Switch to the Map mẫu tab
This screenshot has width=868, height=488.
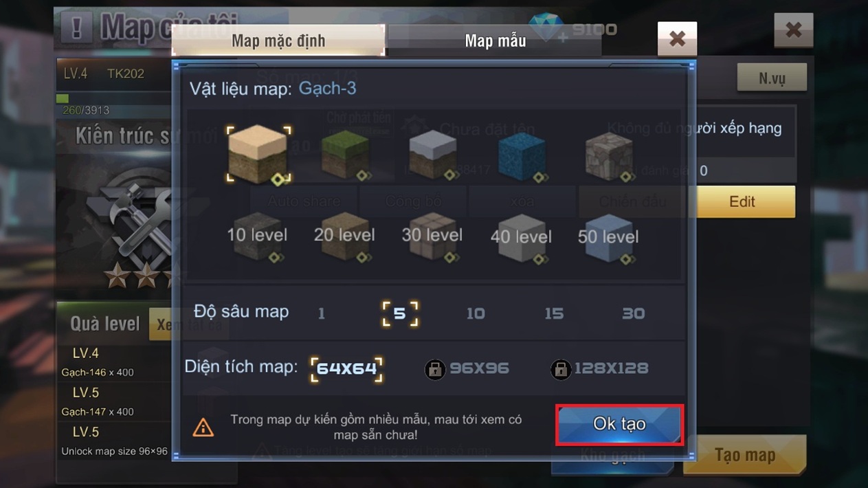pos(495,41)
